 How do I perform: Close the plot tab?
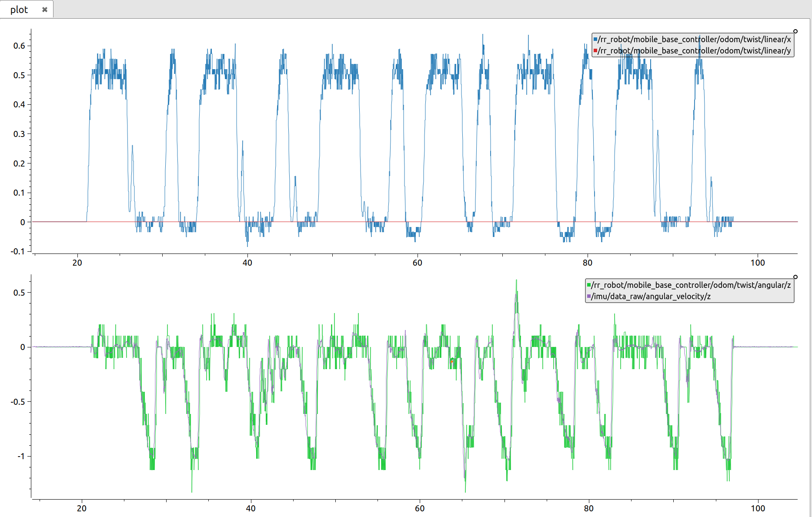(44, 10)
